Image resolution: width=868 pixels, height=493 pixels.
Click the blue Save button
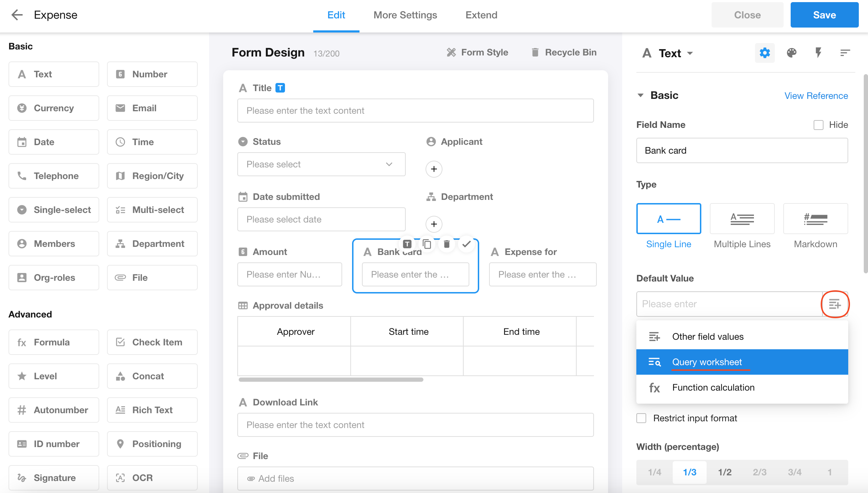pos(824,15)
